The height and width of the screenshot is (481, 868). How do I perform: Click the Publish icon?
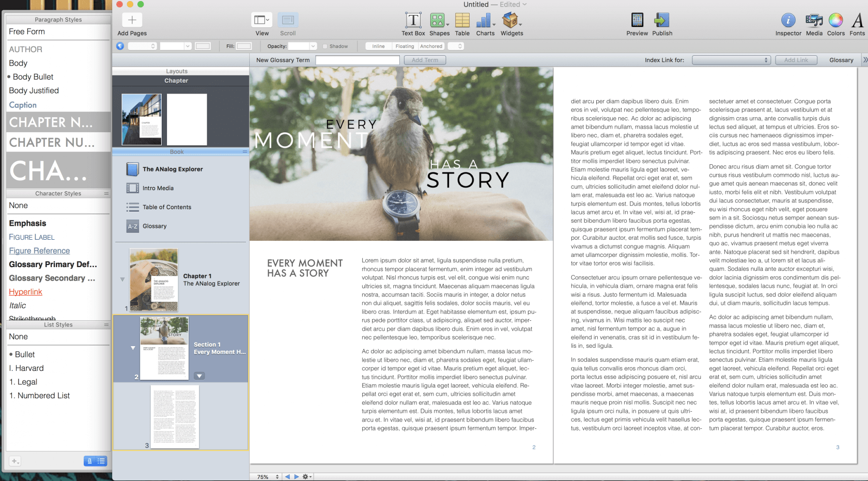point(662,20)
